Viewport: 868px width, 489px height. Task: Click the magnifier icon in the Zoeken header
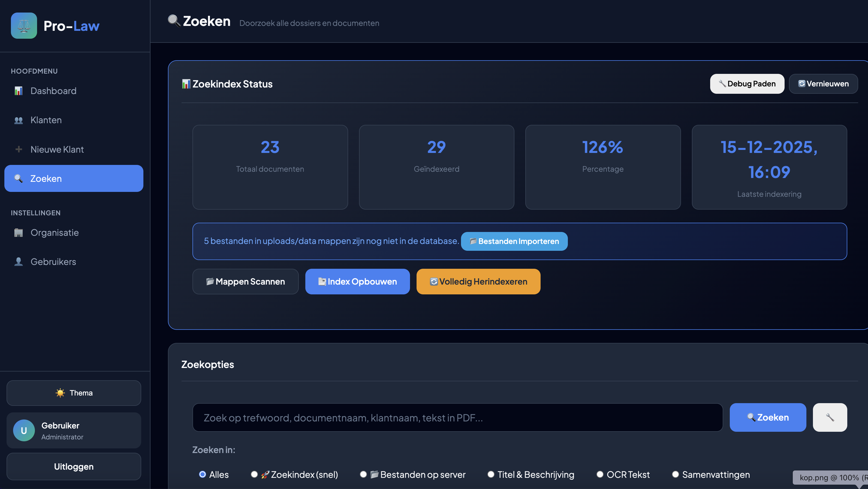pyautogui.click(x=173, y=21)
